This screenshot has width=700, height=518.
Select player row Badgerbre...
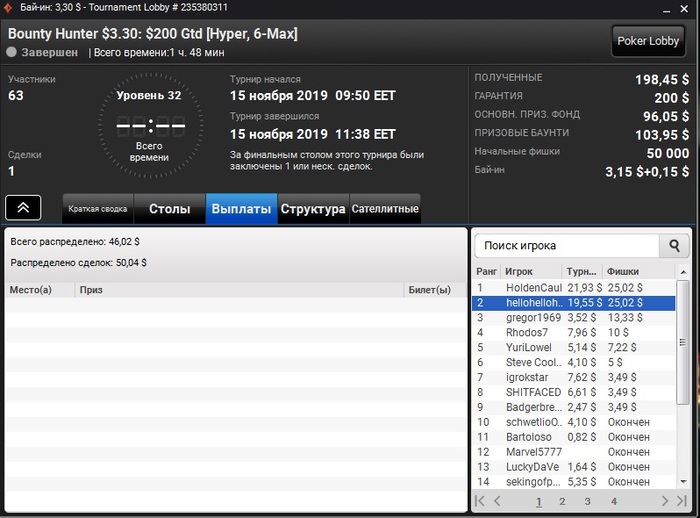(x=574, y=407)
